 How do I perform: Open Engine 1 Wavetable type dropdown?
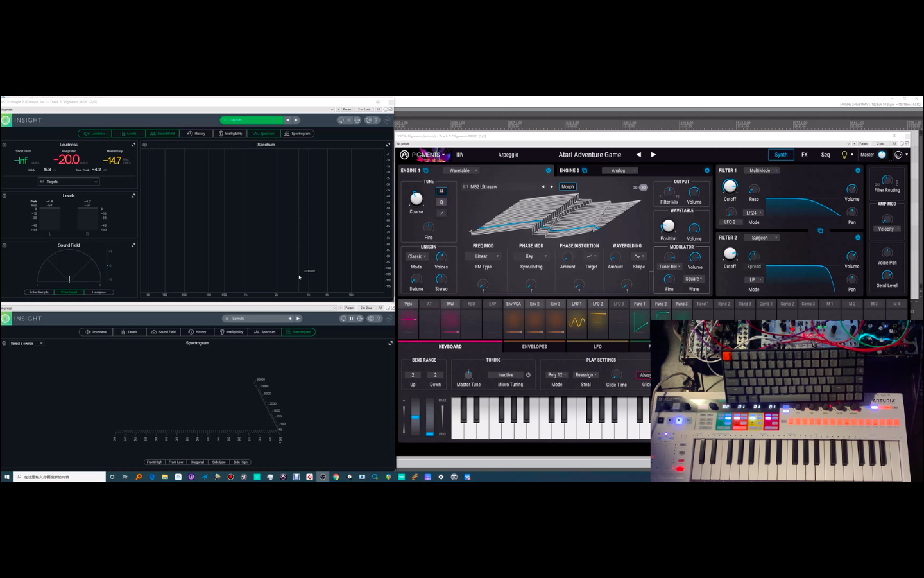[462, 171]
